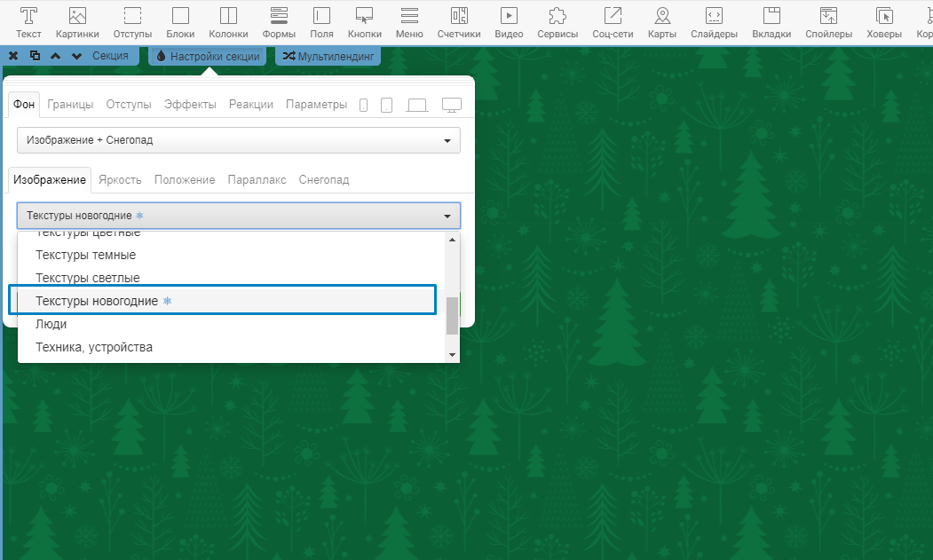Image resolution: width=933 pixels, height=560 pixels.
Task: Collapse the Текстуры новогодние select box
Action: pos(238,216)
